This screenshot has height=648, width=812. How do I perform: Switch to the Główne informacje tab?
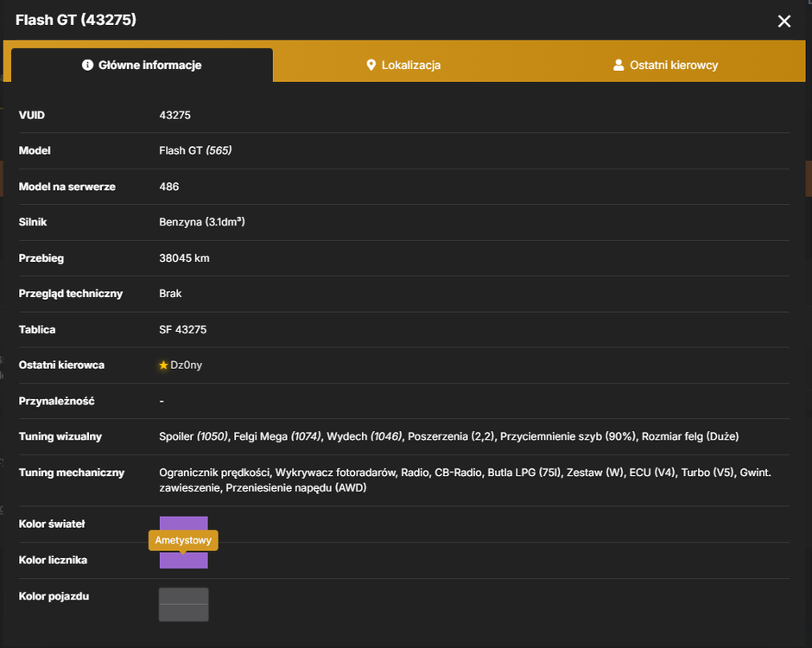click(x=142, y=66)
